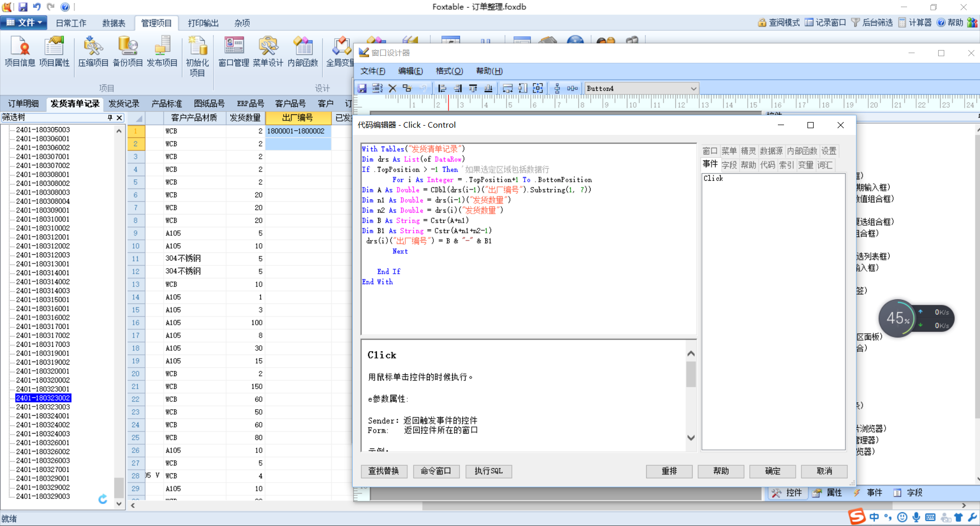980x526 pixels.
Task: Click align right icon in designer toolbar
Action: click(458, 88)
